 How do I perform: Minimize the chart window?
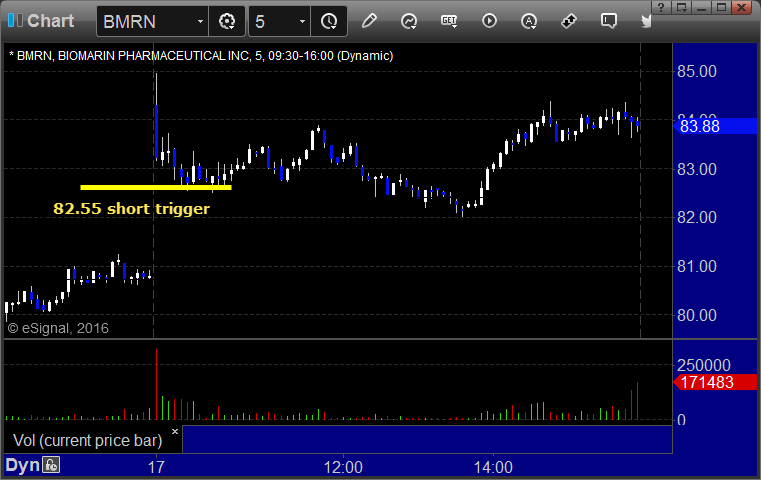pyautogui.click(x=701, y=7)
